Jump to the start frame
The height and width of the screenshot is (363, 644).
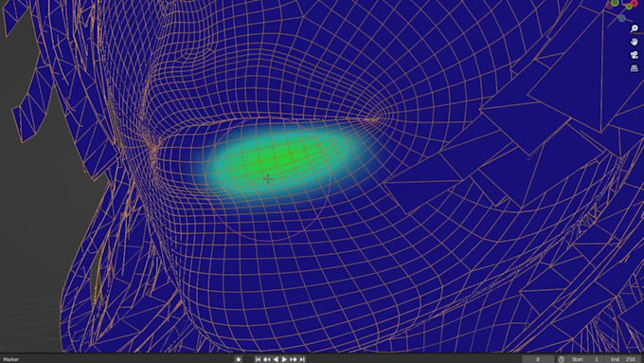tap(258, 359)
